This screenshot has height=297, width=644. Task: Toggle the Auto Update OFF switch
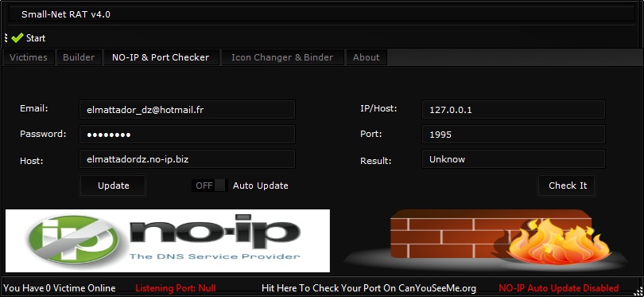[209, 186]
